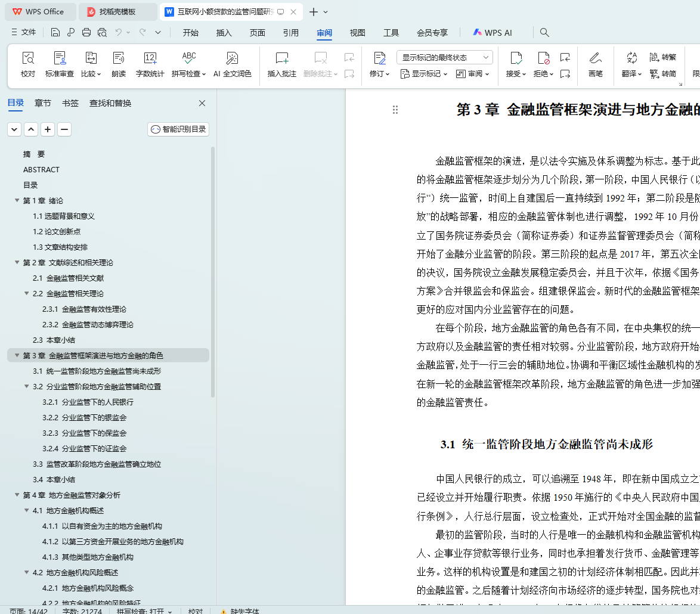Convert text with 转简
This screenshot has height=614, width=700.
(x=663, y=74)
